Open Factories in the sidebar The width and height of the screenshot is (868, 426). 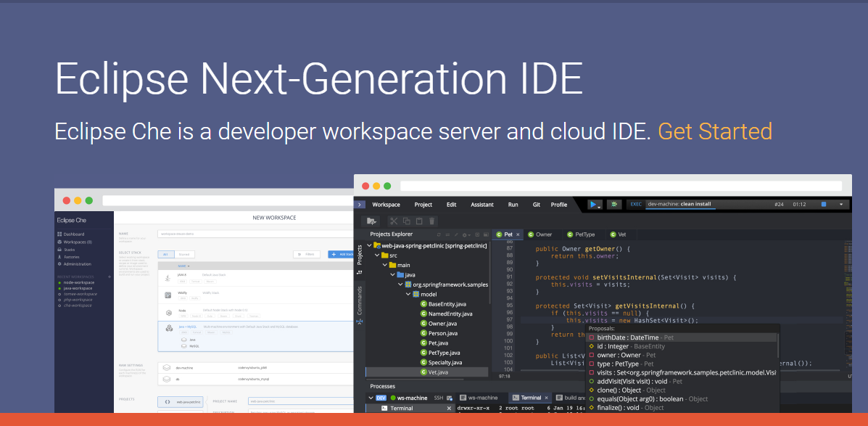click(69, 257)
